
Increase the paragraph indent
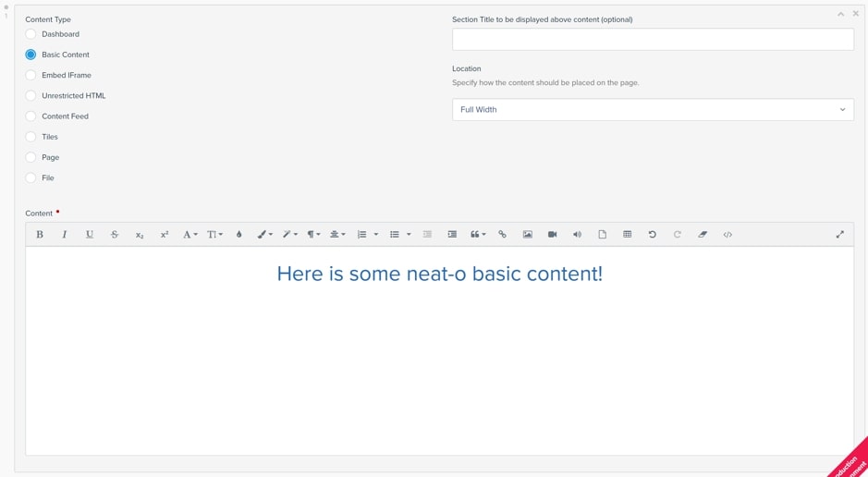452,235
